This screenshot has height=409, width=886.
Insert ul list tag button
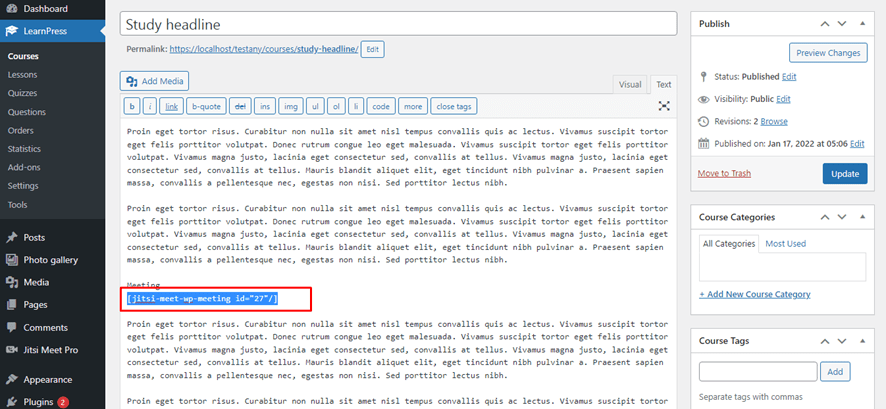316,106
